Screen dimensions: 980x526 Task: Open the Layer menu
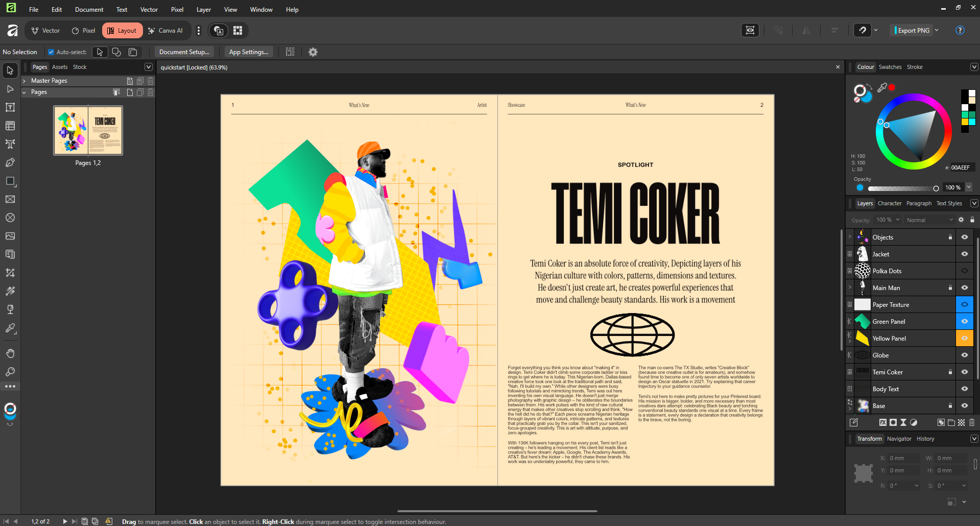[x=204, y=9]
